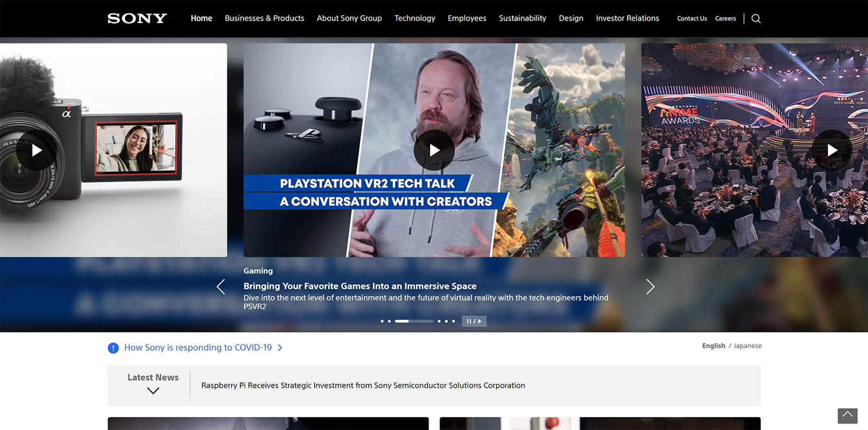
Task: Toggle carousel pause/play autoplay button
Action: coord(474,321)
